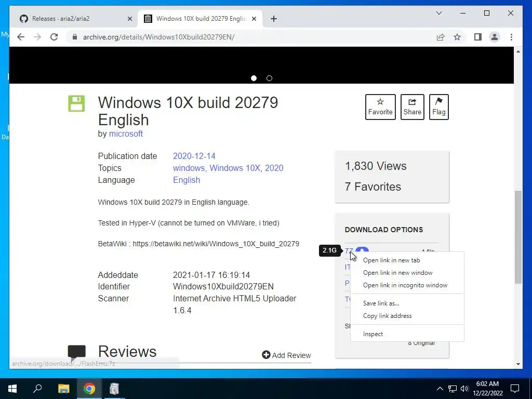The height and width of the screenshot is (399, 532).
Task: Click the DOWNLOAD OPTIONS heading
Action: coord(384,230)
